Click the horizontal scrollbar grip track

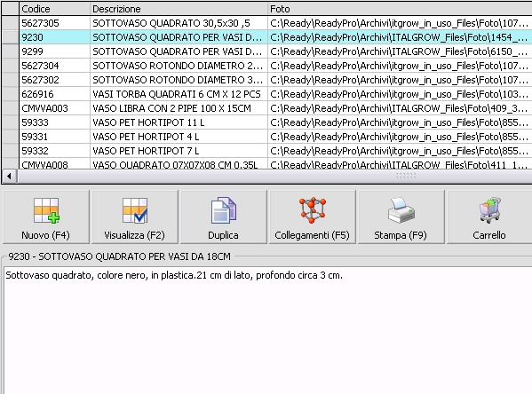pyautogui.click(x=406, y=176)
